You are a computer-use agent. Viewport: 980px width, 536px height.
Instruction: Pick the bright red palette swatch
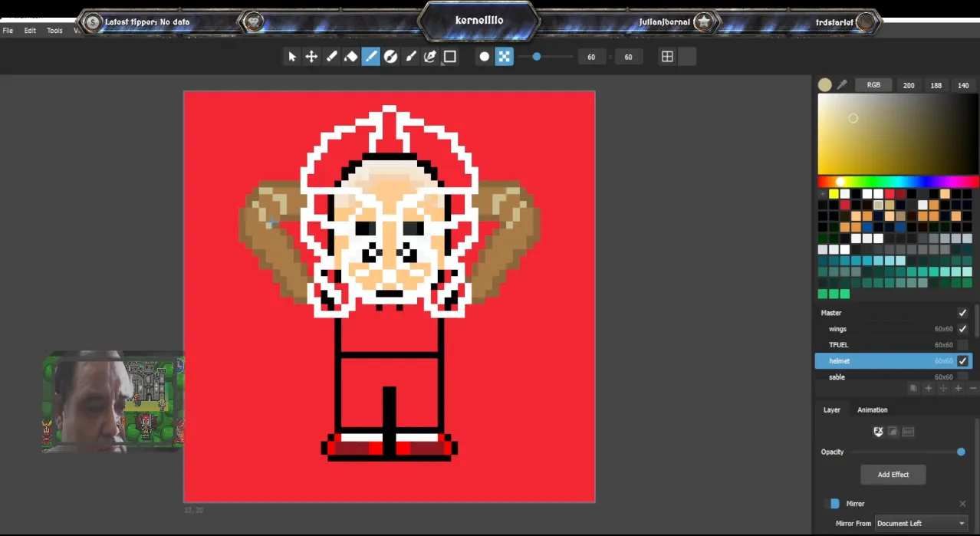pyautogui.click(x=890, y=194)
